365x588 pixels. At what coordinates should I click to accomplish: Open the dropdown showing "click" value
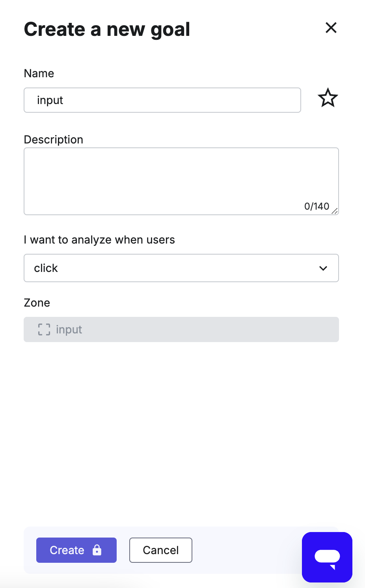[x=181, y=268]
